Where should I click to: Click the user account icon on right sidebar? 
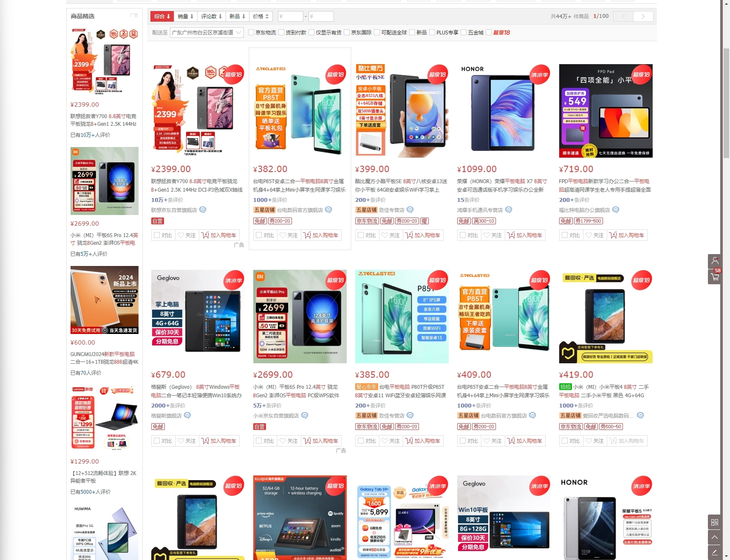coord(715,262)
